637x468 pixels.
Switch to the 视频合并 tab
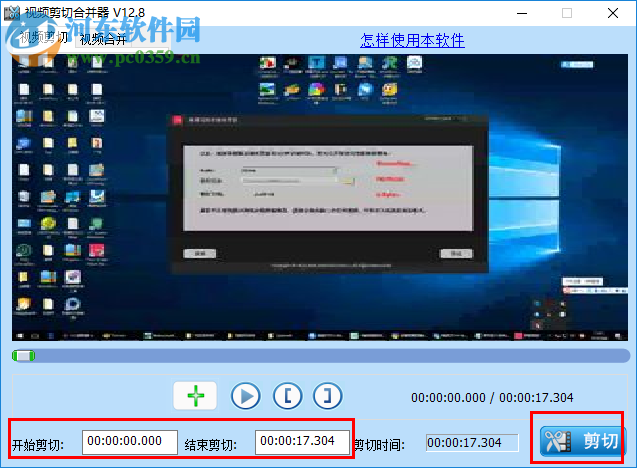pos(104,39)
